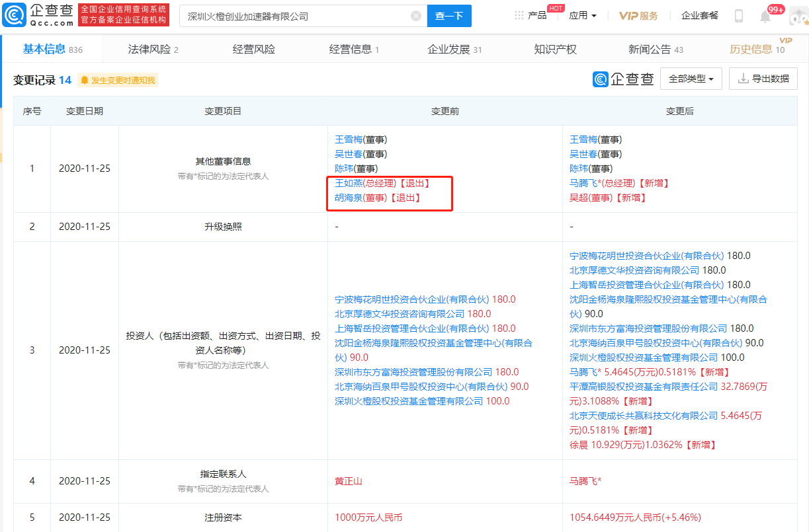809x532 pixels.
Task: Select the 变更项目 column header
Action: pyautogui.click(x=223, y=111)
